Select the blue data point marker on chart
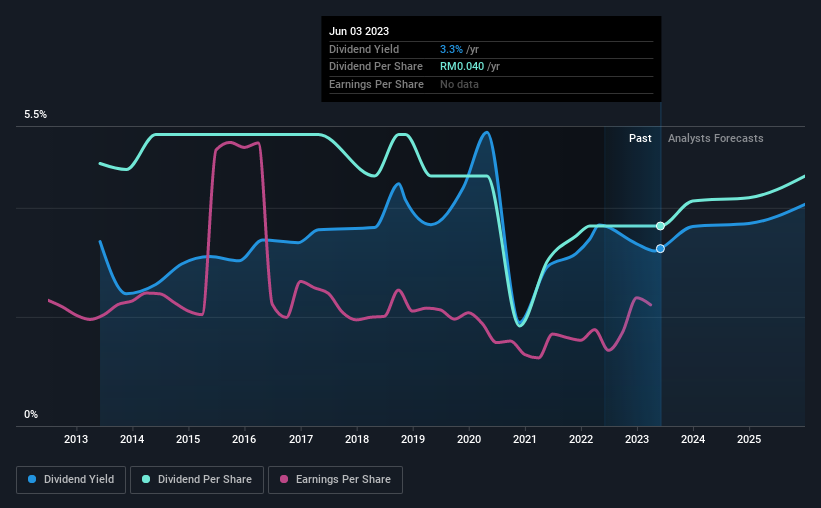 coord(660,249)
